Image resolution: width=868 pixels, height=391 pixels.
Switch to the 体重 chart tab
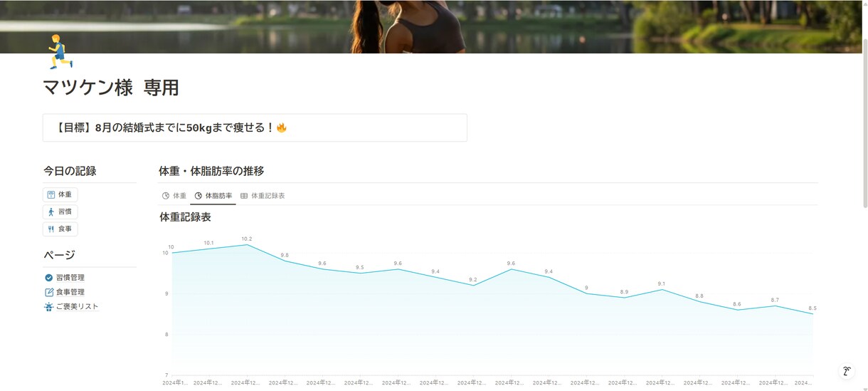click(x=174, y=196)
